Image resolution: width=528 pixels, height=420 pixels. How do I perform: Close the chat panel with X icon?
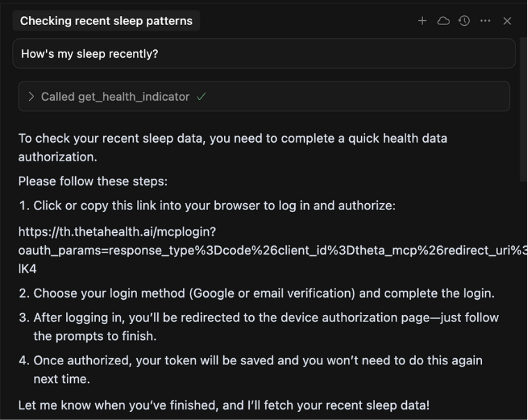click(507, 21)
